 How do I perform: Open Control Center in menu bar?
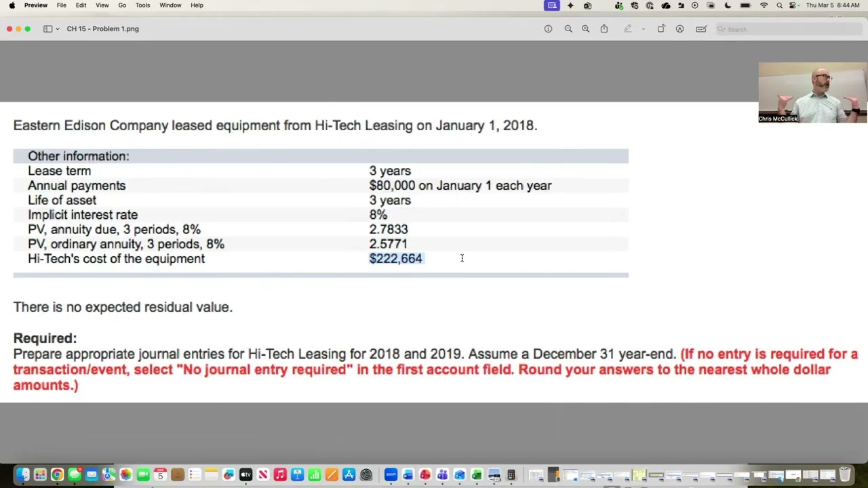tap(793, 5)
